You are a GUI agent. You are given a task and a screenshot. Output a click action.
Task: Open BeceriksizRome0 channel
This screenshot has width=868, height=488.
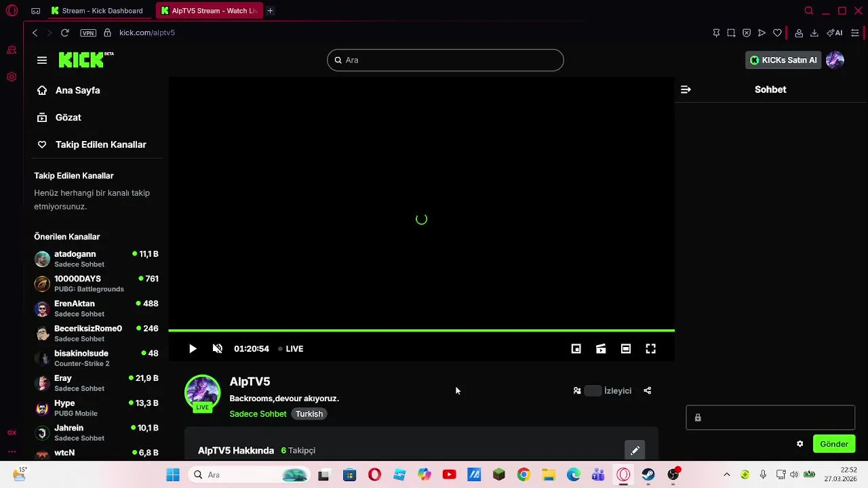click(97, 333)
